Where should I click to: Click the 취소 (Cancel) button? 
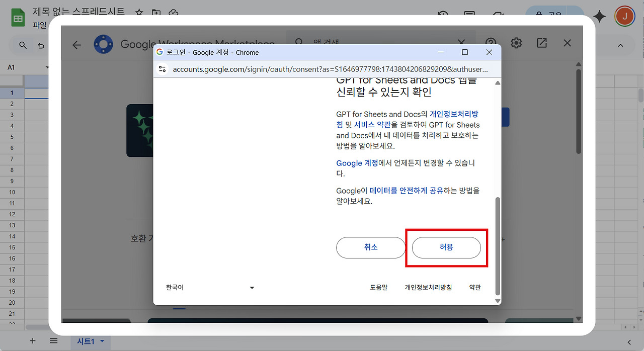point(371,247)
